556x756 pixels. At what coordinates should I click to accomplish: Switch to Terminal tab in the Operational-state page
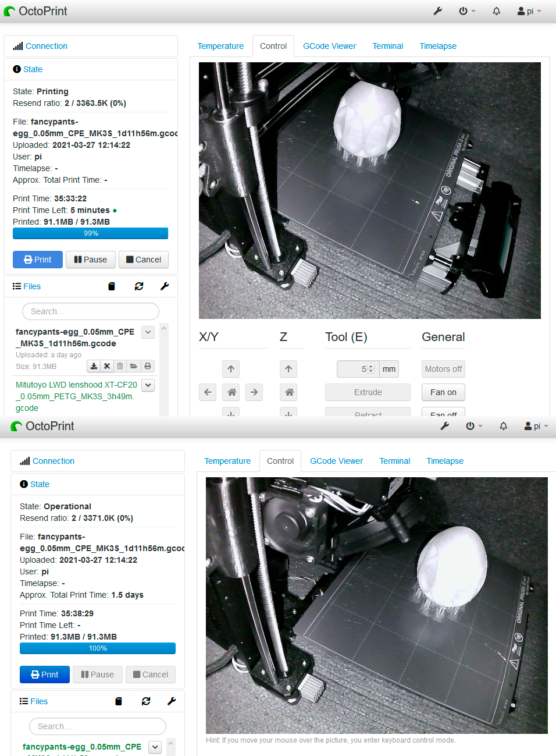(394, 461)
